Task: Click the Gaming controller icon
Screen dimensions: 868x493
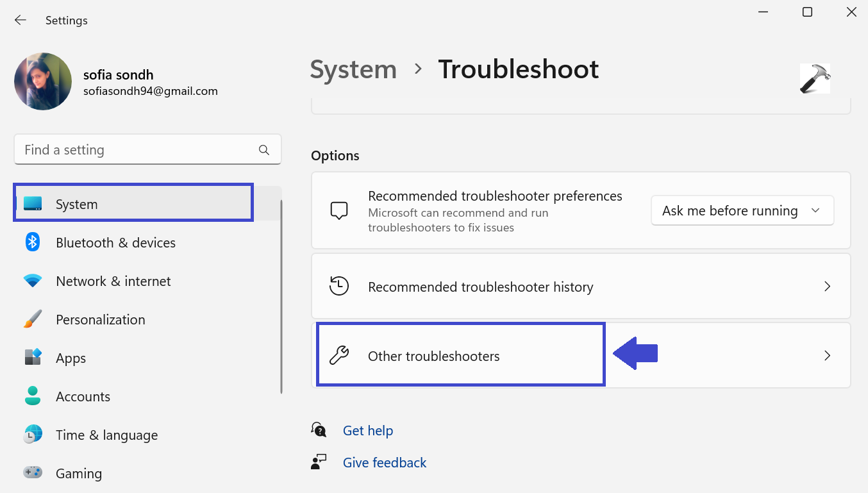Action: tap(33, 472)
